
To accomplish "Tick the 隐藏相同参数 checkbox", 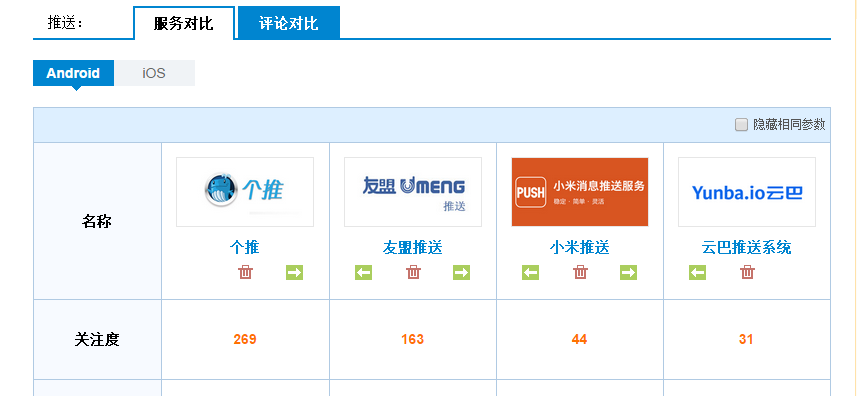I will pyautogui.click(x=741, y=125).
